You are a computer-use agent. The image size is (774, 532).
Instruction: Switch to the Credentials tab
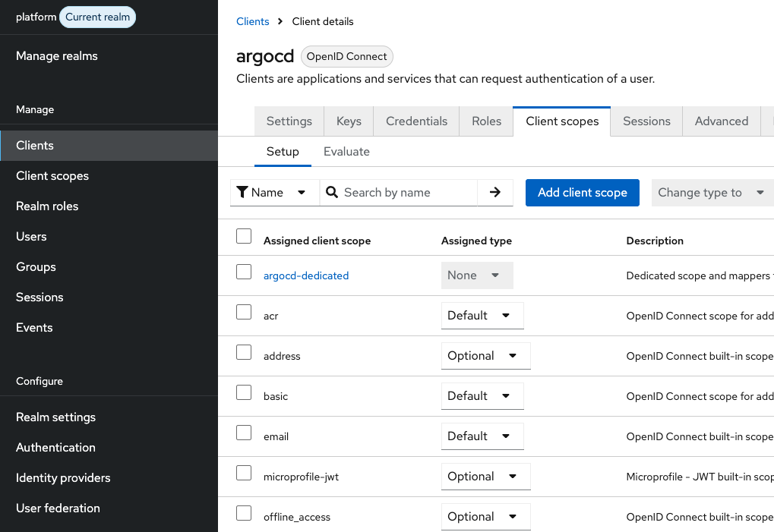(x=416, y=121)
